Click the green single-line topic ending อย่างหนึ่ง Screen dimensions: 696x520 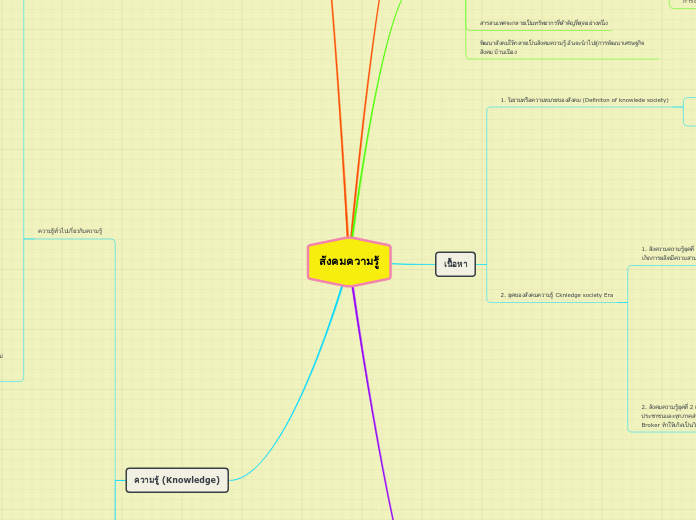tap(544, 23)
